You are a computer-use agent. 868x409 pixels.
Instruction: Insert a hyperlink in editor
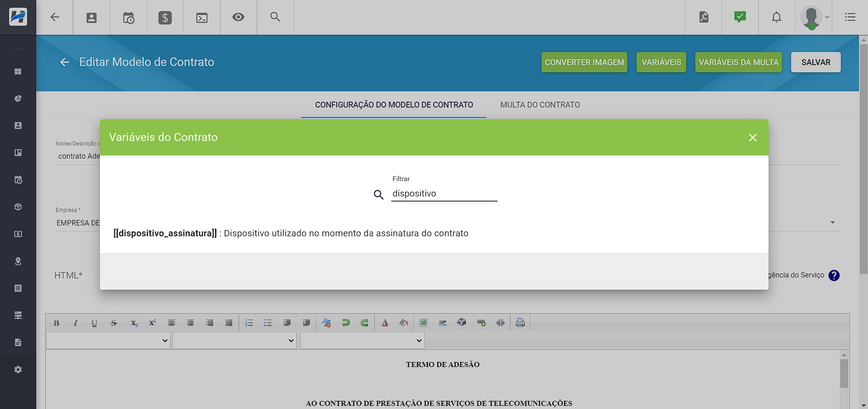pos(481,323)
